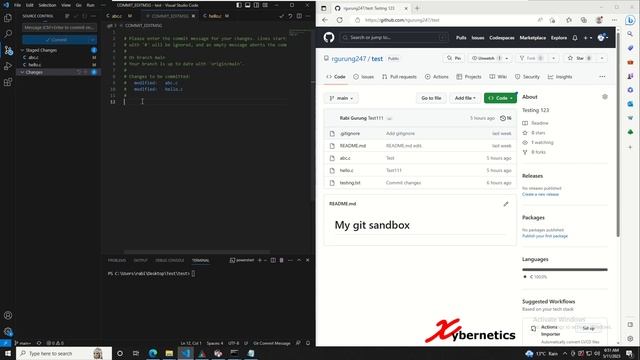
Task: Open Microsoft Edge from the taskbar
Action: (153, 353)
